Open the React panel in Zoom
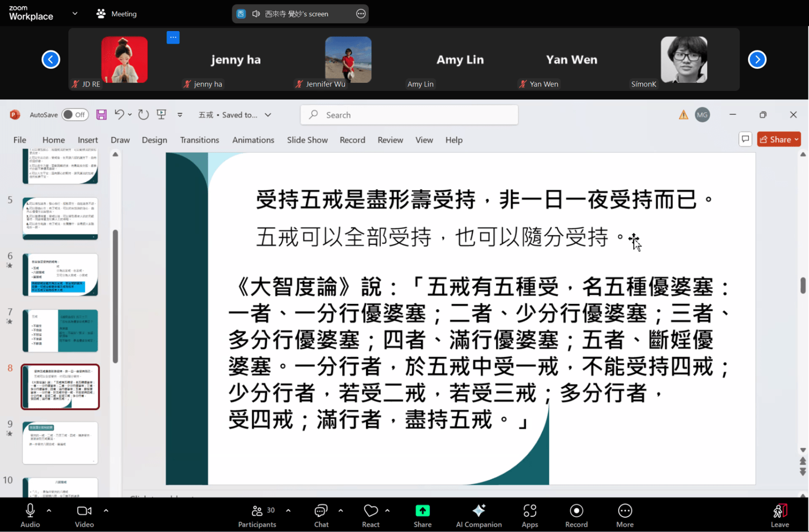This screenshot has width=809, height=532. click(x=370, y=515)
